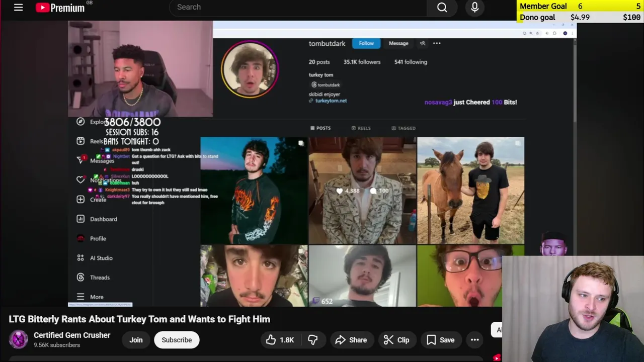This screenshot has width=644, height=362.
Task: Dislike the video
Action: click(312, 340)
